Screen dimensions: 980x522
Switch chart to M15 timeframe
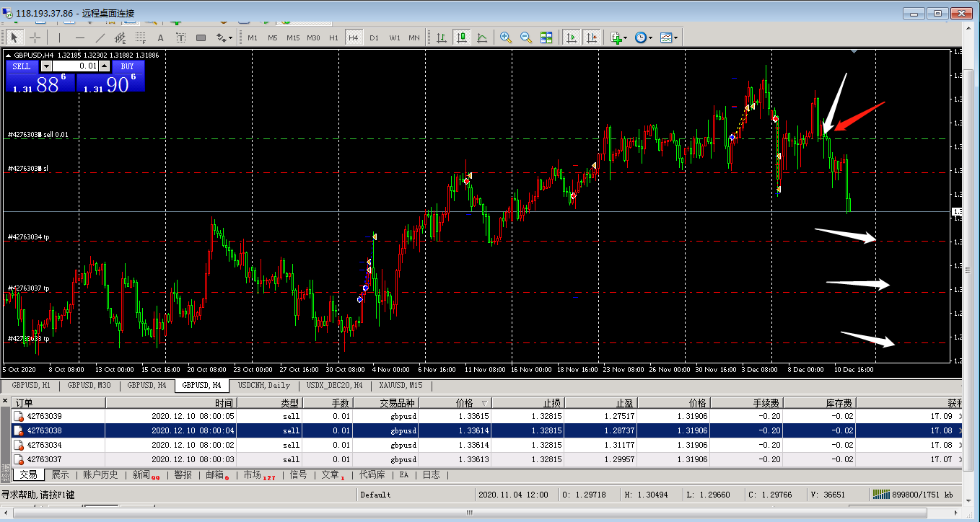click(x=293, y=37)
